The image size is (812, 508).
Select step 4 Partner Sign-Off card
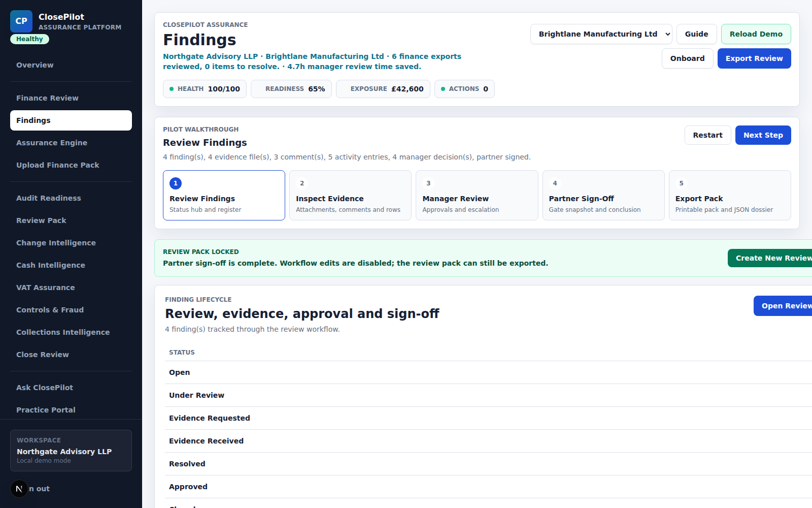603,195
